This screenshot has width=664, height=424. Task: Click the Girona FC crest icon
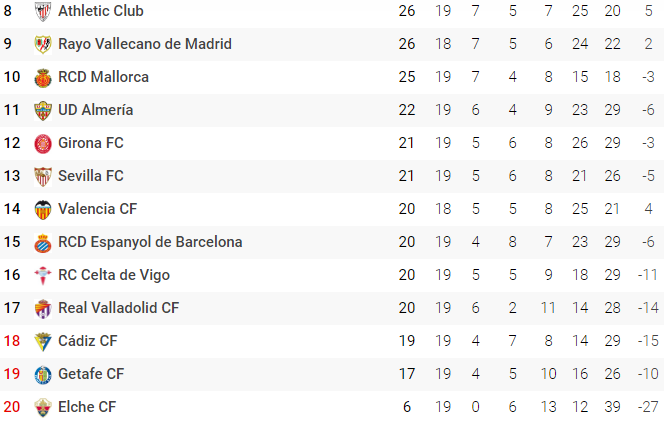coord(43,143)
